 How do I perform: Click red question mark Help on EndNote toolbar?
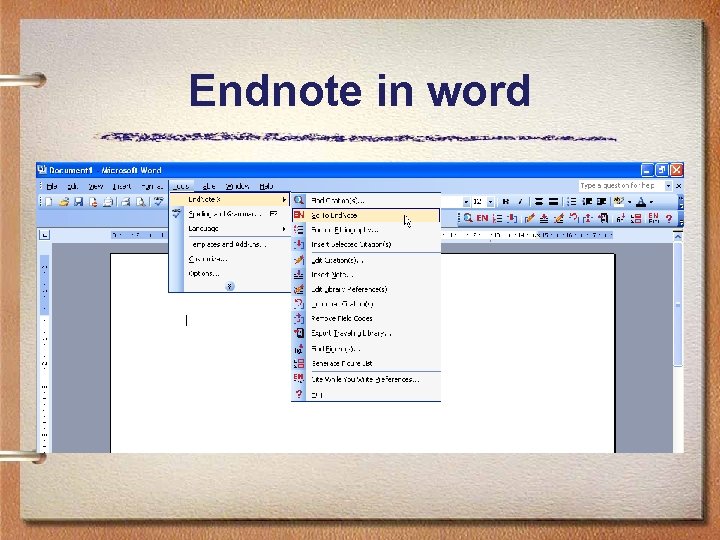coord(669,218)
